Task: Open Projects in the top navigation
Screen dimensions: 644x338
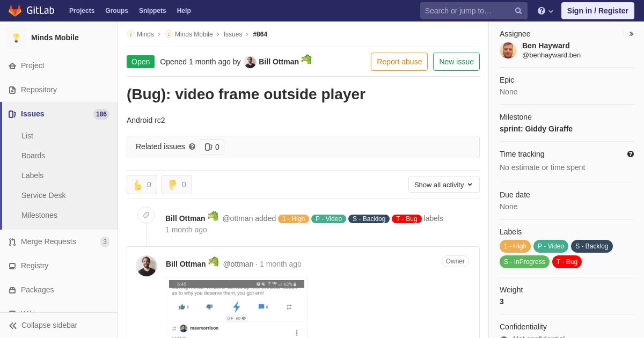Action: [x=82, y=11]
